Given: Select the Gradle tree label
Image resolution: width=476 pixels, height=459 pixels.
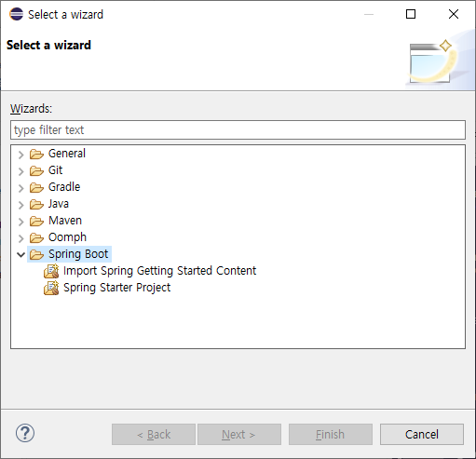Looking at the screenshot, I should 64,187.
